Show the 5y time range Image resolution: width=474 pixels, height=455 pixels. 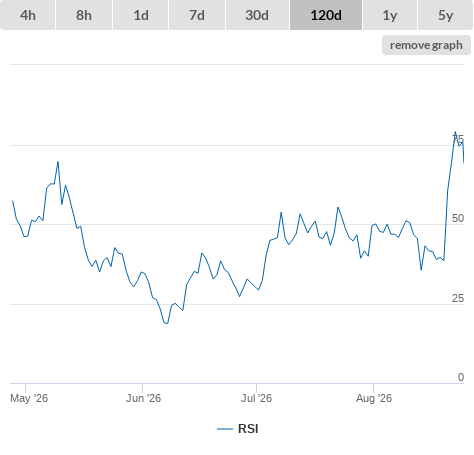click(x=445, y=15)
